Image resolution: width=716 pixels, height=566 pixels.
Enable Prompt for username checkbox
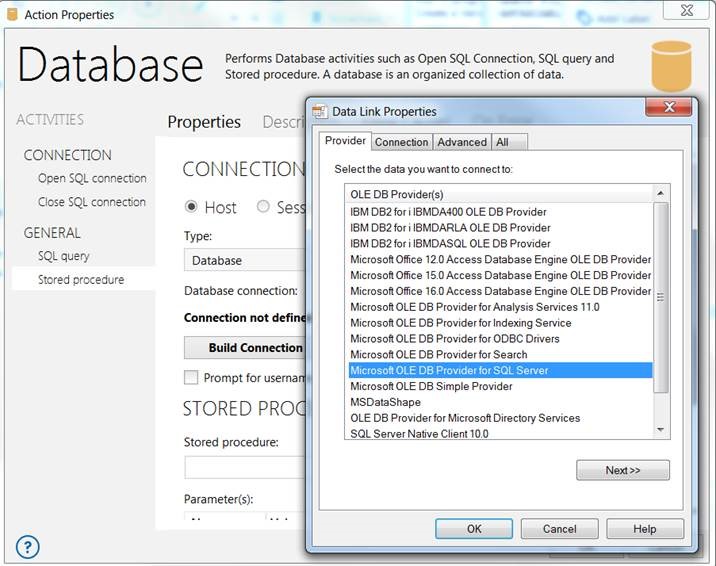click(x=191, y=377)
